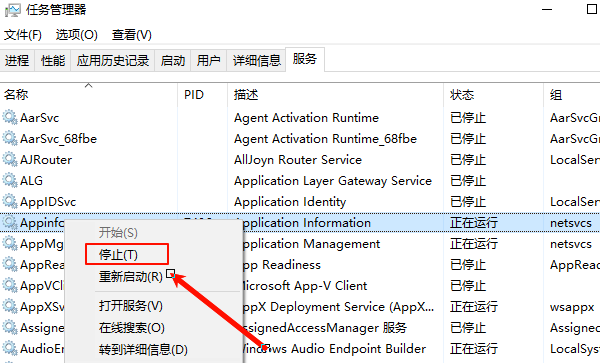Choose 重新启动(R) in the context menu

click(130, 276)
